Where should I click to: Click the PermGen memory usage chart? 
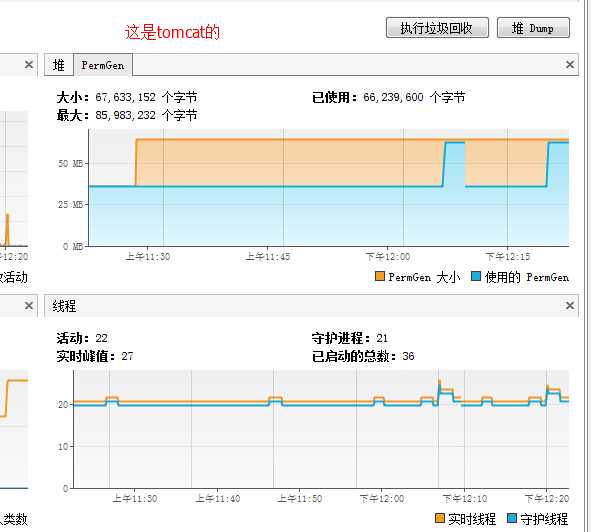[x=328, y=188]
